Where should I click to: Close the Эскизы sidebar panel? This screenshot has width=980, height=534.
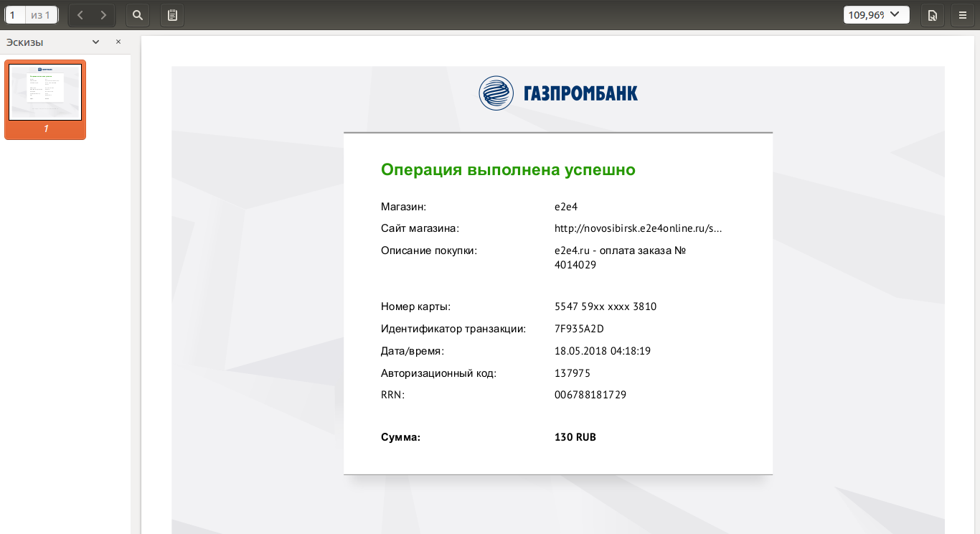(x=118, y=42)
